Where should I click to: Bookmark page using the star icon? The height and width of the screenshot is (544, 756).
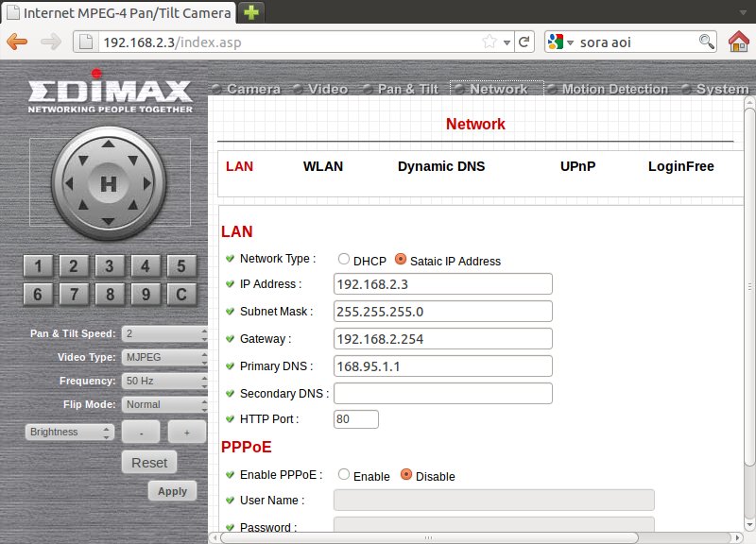(490, 42)
